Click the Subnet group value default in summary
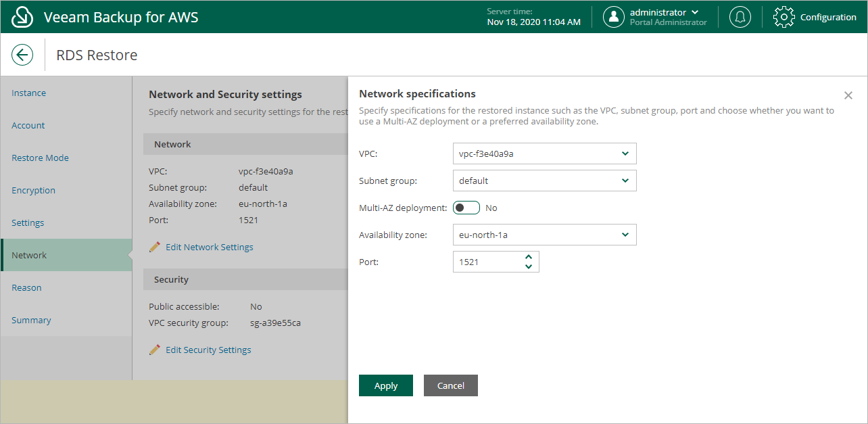This screenshot has width=868, height=424. 253,187
